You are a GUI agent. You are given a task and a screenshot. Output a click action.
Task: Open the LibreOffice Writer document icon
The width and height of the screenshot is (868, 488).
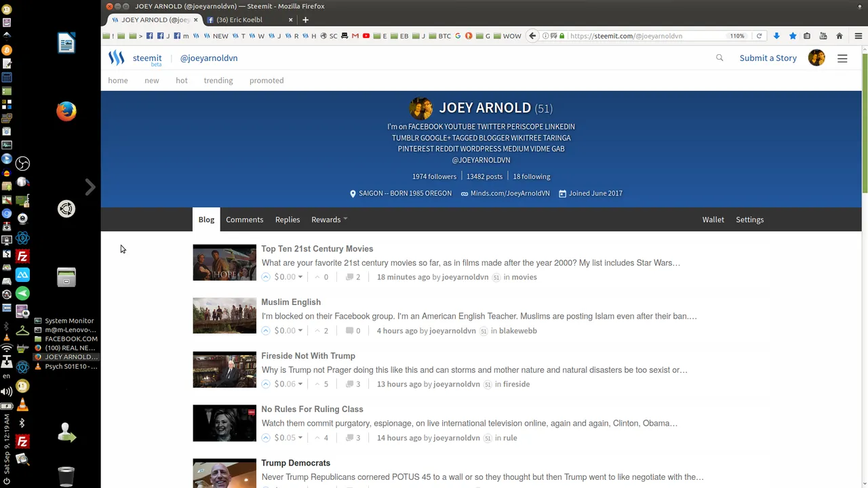66,43
